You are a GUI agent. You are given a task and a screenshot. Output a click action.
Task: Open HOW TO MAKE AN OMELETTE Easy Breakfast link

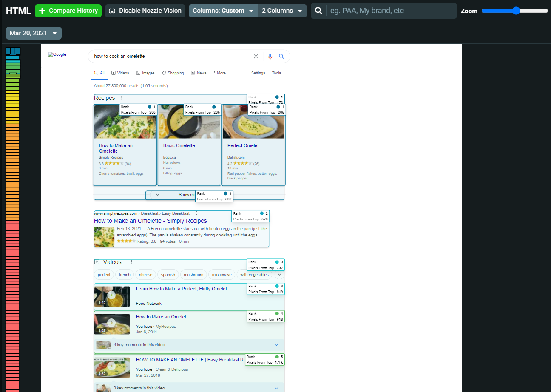[190, 360]
